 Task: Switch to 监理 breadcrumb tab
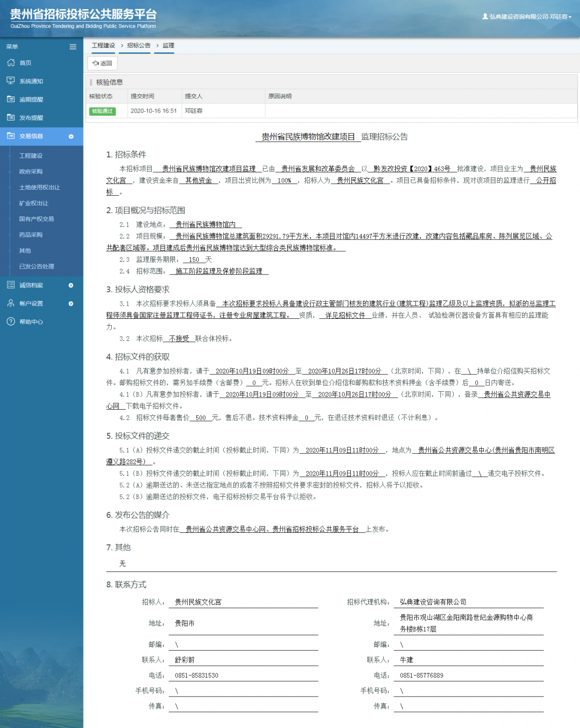[169, 45]
